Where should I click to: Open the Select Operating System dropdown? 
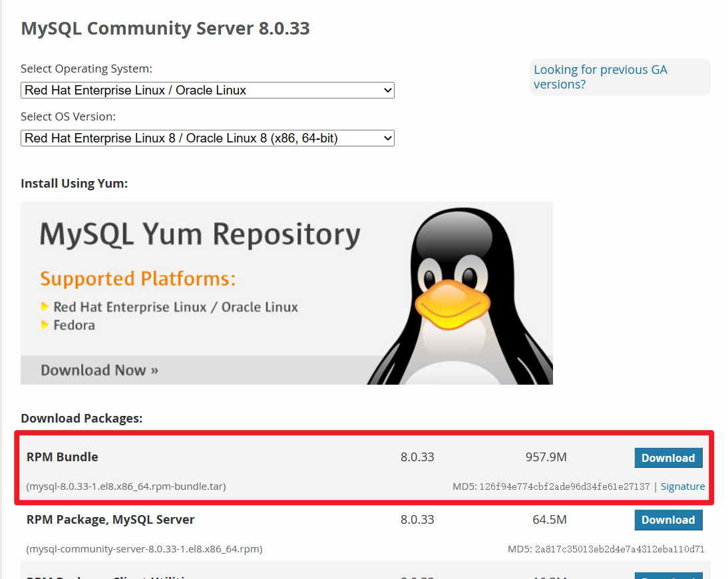tap(208, 90)
